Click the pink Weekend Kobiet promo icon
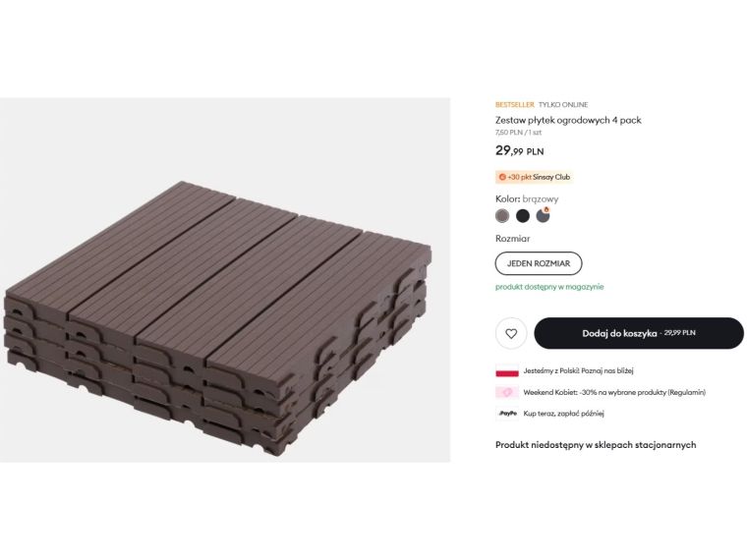747x560 pixels. coord(506,392)
